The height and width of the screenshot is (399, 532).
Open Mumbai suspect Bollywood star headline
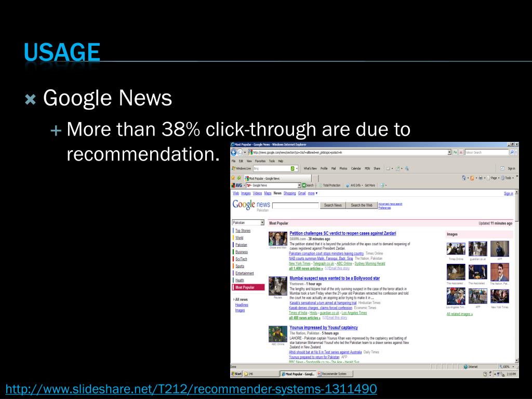pos(335,278)
